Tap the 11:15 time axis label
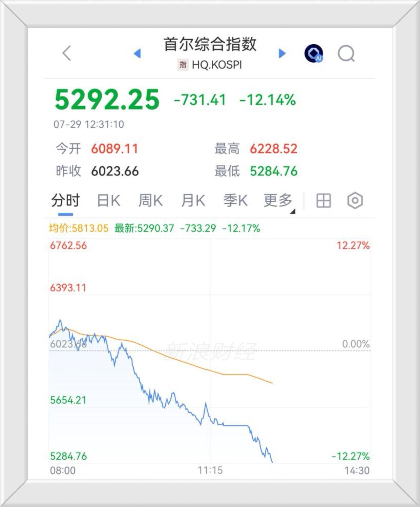This screenshot has height=507, width=420. click(x=210, y=470)
